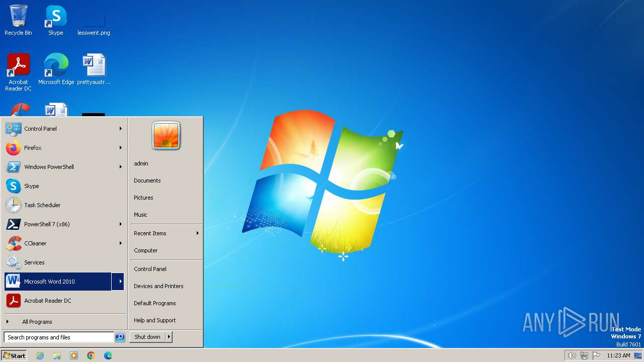Screen dimensions: 644x362
Task: Open Microsoft Edge from taskbar
Action: click(x=108, y=355)
